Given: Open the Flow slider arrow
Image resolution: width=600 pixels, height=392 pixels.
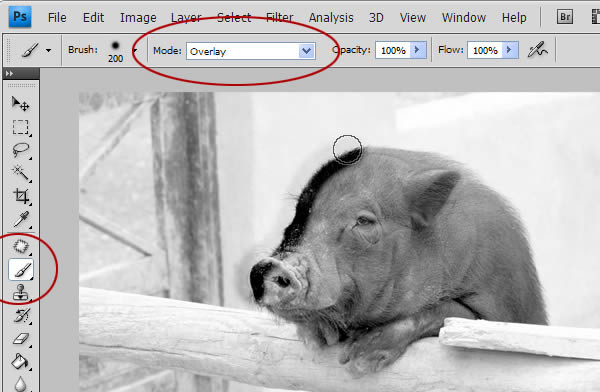Looking at the screenshot, I should tap(510, 50).
